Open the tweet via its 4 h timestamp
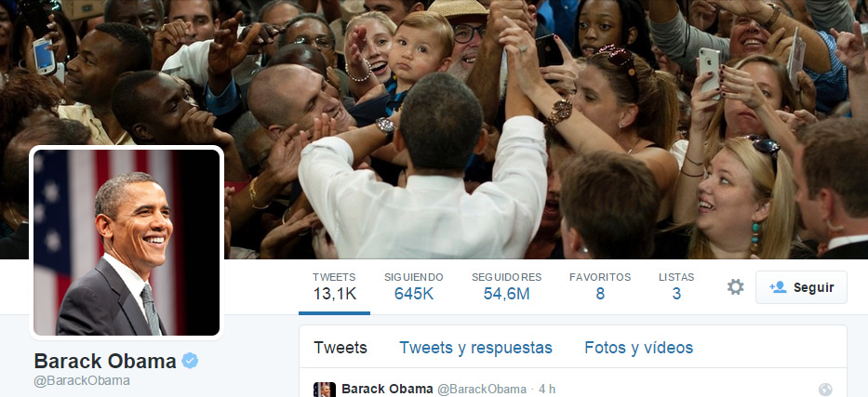 coord(547,390)
